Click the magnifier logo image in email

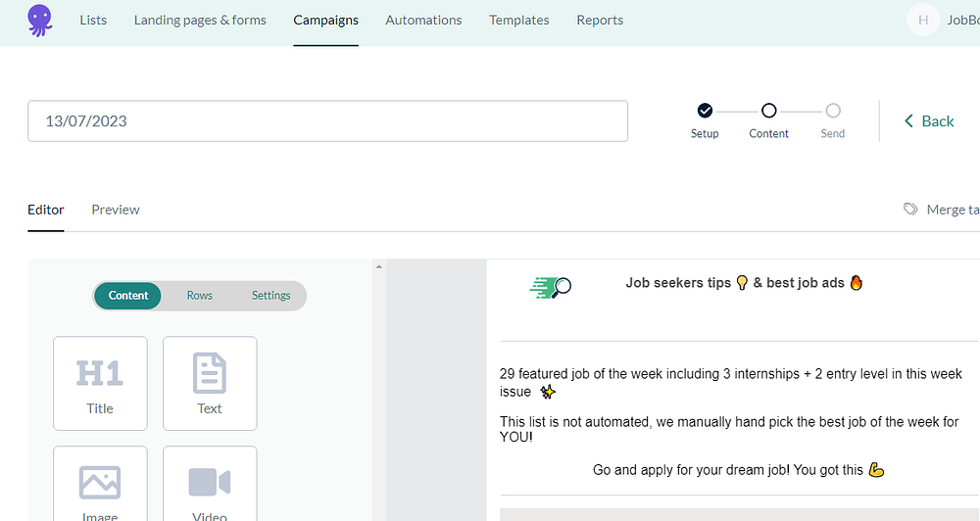551,287
